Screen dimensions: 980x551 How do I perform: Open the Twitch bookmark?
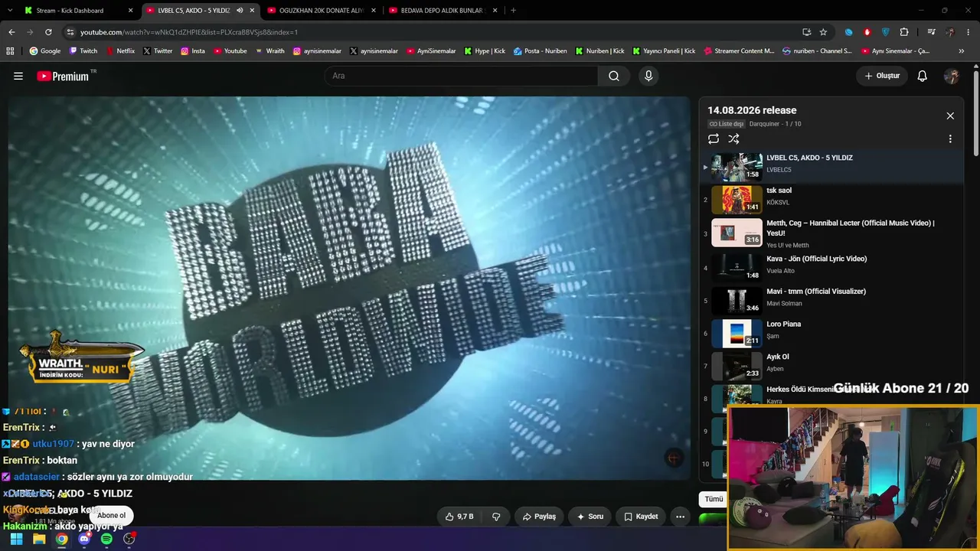pos(83,51)
